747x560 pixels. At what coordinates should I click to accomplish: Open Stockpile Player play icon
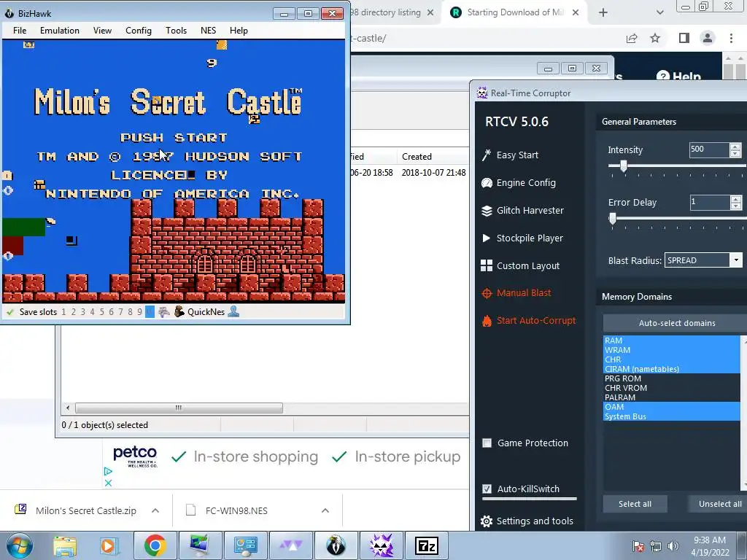[x=487, y=238]
